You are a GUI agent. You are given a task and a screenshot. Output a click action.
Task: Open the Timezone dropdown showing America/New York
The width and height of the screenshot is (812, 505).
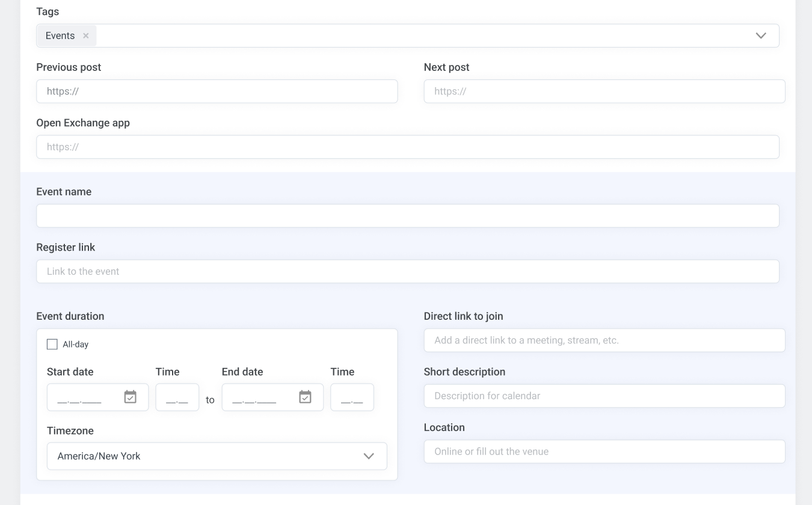coord(217,456)
